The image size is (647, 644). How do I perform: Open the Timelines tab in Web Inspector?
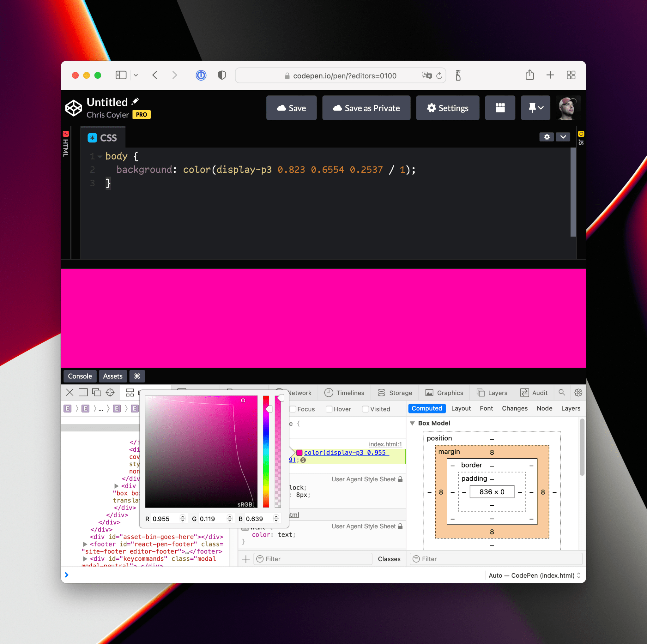coord(344,393)
